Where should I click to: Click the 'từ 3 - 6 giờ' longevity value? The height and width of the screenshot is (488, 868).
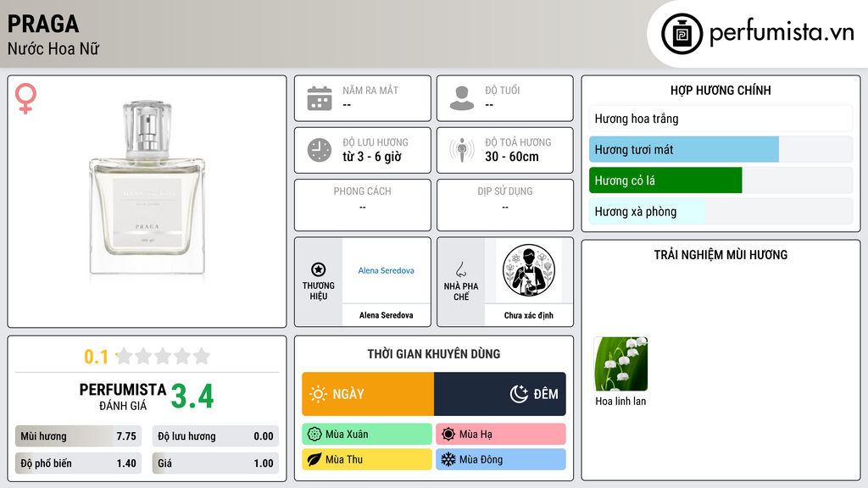[x=372, y=157]
